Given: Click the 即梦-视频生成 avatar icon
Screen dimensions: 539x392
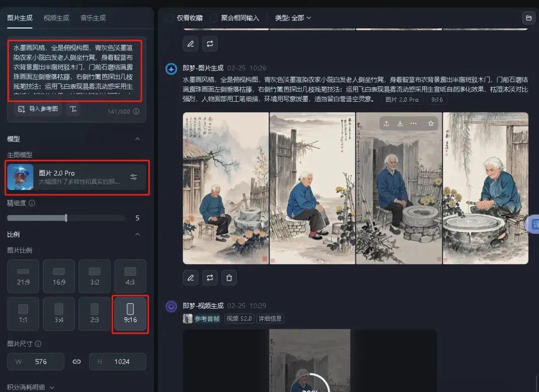Looking at the screenshot, I should tap(171, 306).
